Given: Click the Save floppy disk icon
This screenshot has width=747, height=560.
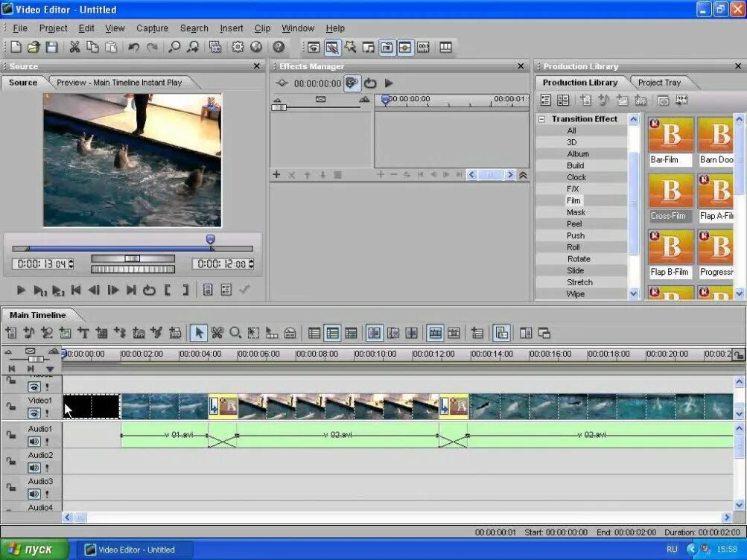Looking at the screenshot, I should 52,47.
